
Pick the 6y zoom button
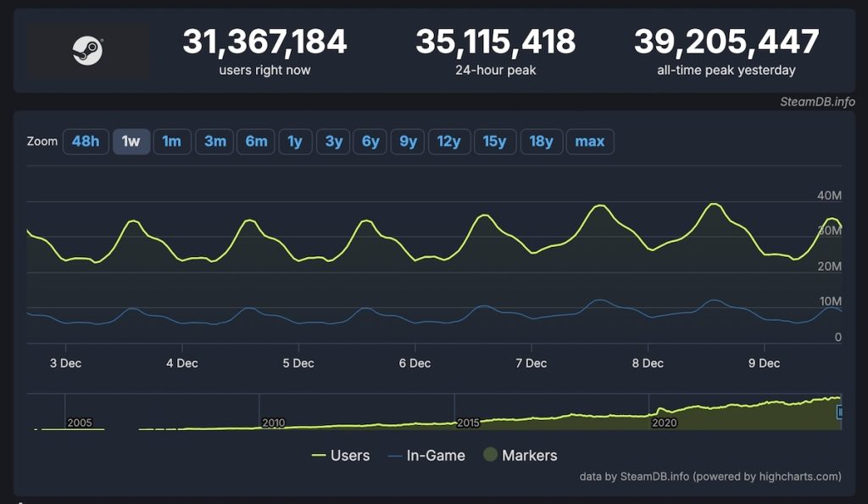tap(371, 141)
